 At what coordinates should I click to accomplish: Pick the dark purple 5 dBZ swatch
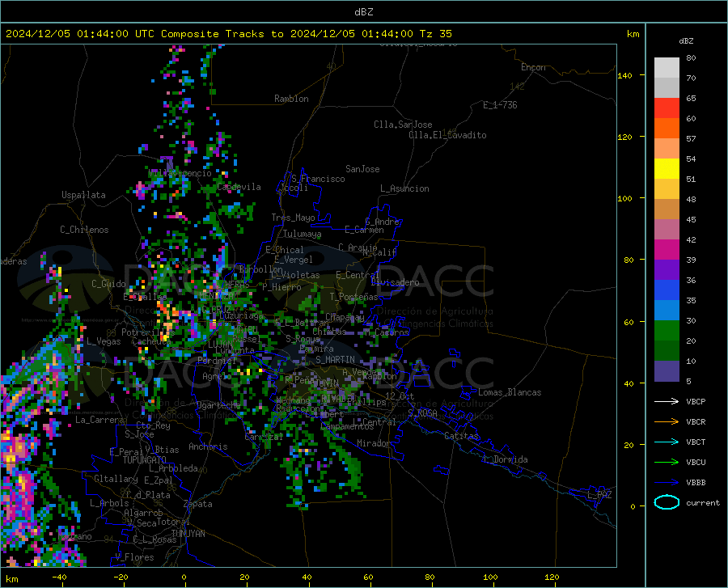point(667,371)
